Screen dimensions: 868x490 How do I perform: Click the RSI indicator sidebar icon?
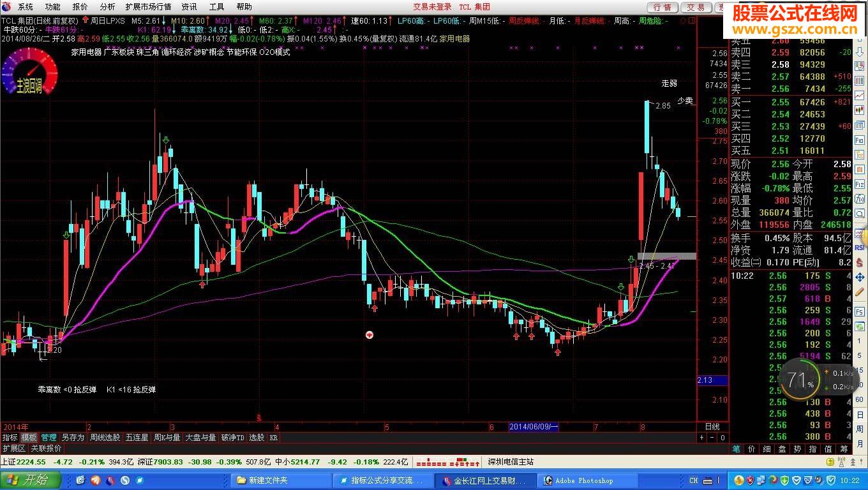pos(859,248)
